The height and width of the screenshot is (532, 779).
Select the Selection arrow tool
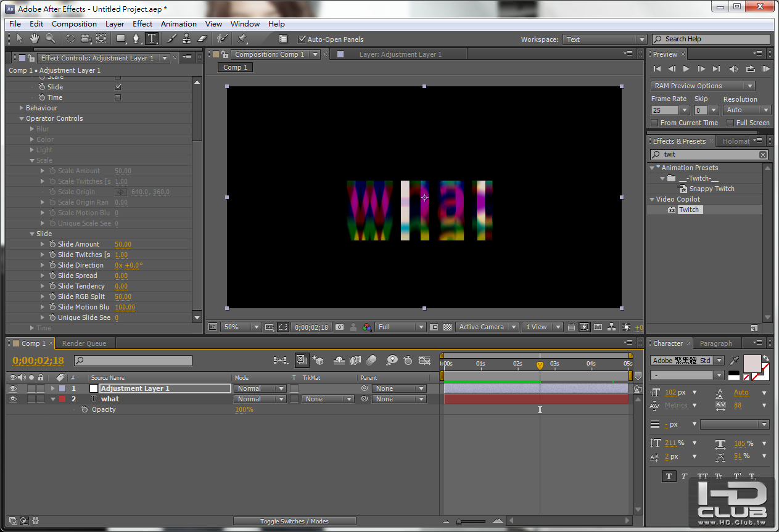click(x=19, y=39)
